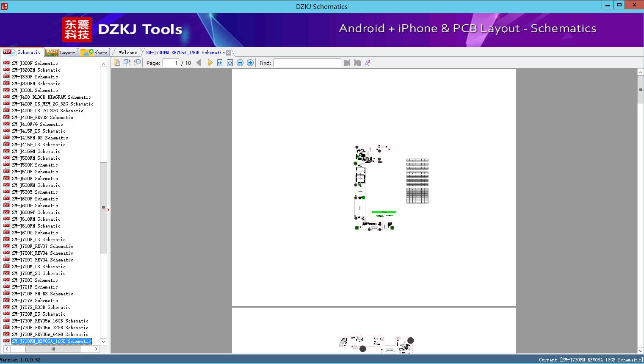Viewport: 644px width, 364px height.
Task: Open SM-J415GN Schematic
Action: [x=36, y=151]
